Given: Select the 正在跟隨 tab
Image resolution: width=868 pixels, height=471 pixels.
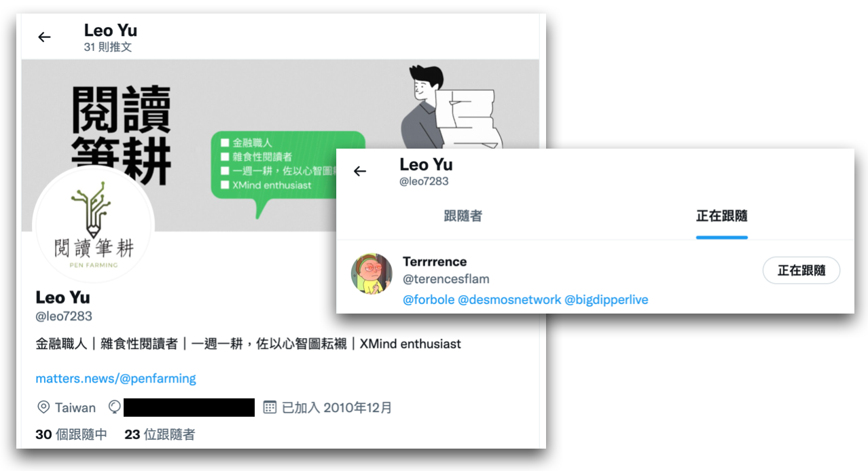Looking at the screenshot, I should [x=722, y=216].
